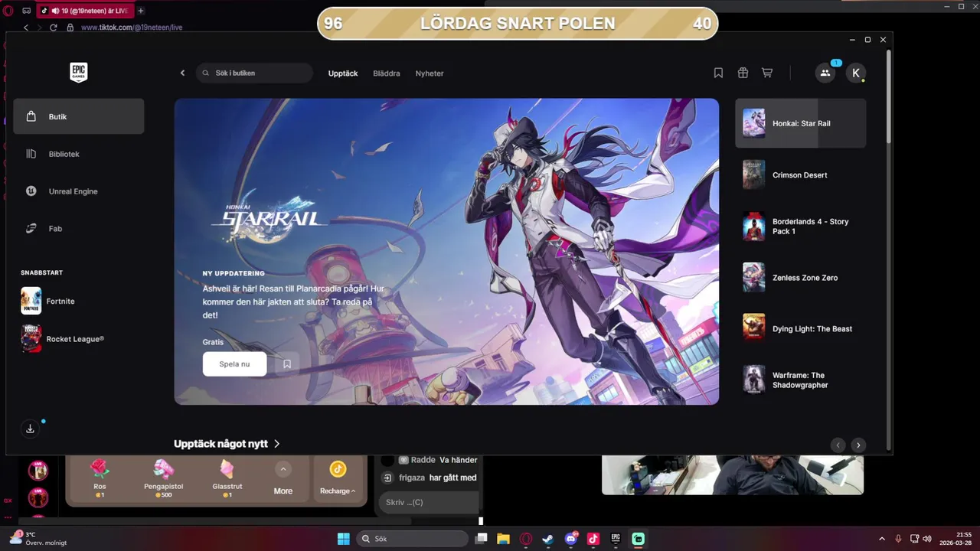Send the Glasstrut gift in TikTok

point(227,479)
